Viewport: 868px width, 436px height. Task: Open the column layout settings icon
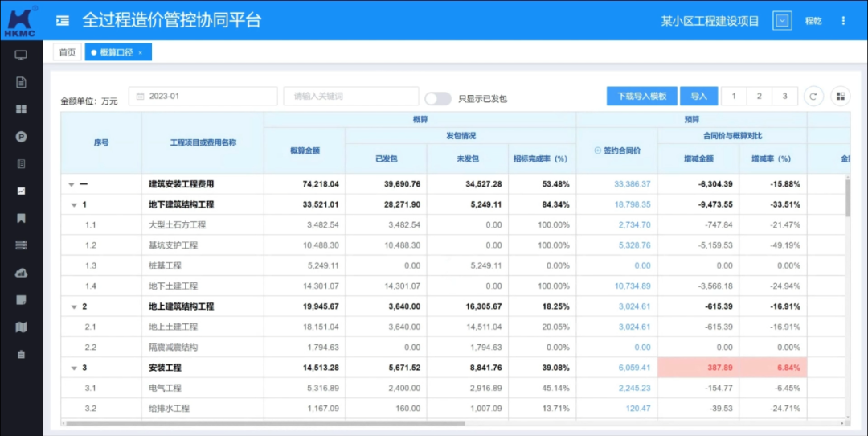click(x=841, y=97)
